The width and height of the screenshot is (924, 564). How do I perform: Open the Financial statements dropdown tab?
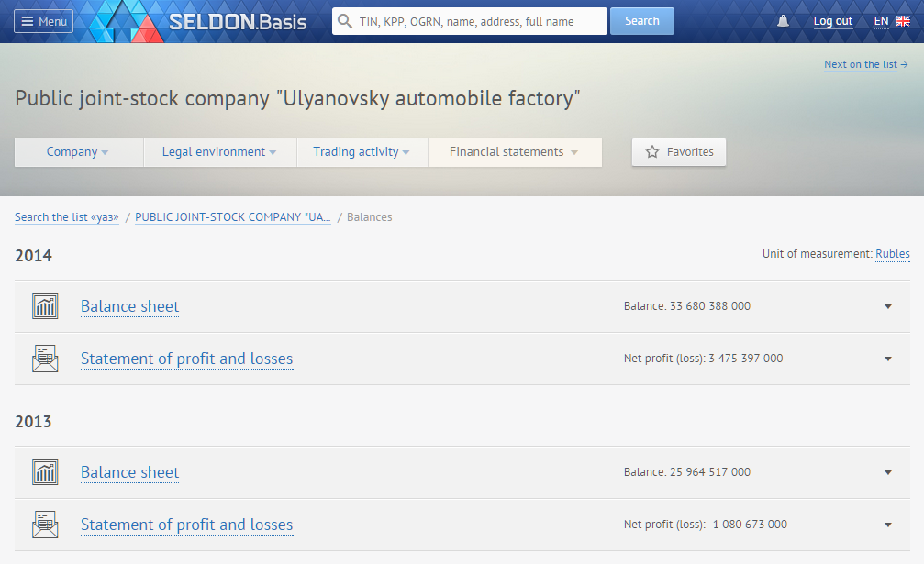pos(515,152)
